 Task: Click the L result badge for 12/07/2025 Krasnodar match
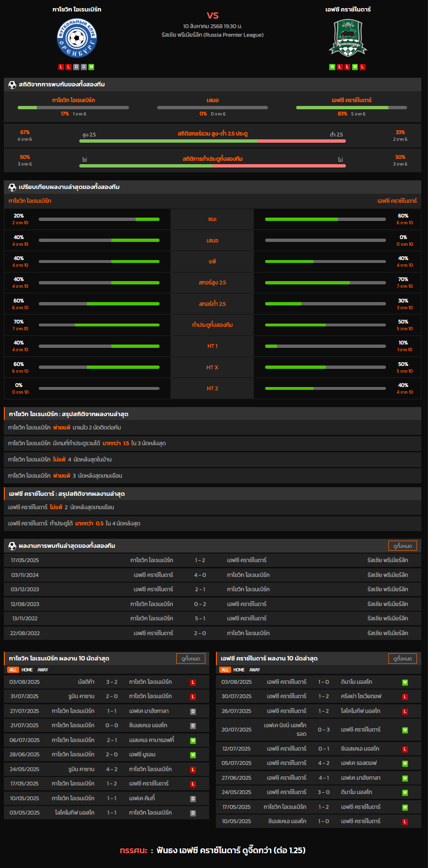click(405, 749)
